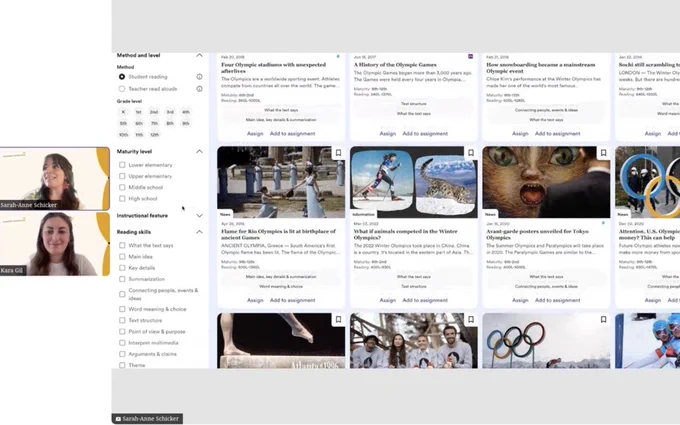Image resolution: width=680 pixels, height=425 pixels.
Task: Enable What the text says skill filter
Action: click(x=122, y=245)
